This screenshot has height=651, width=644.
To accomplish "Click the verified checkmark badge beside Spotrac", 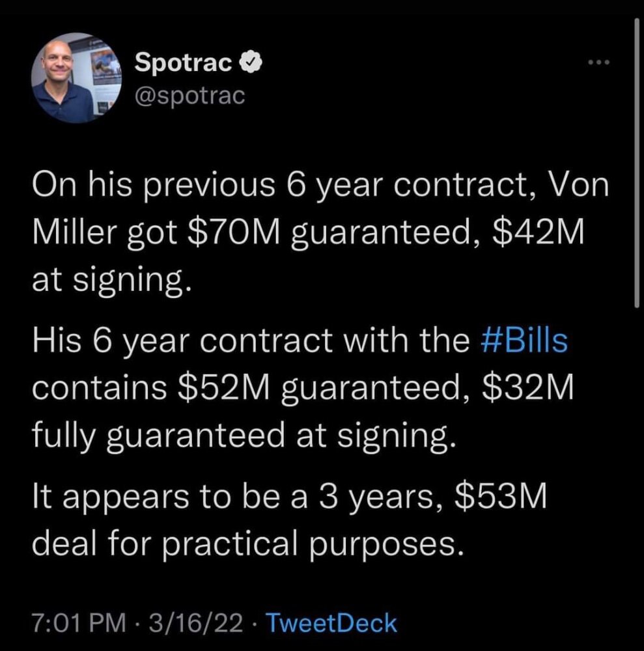I will coord(251,62).
